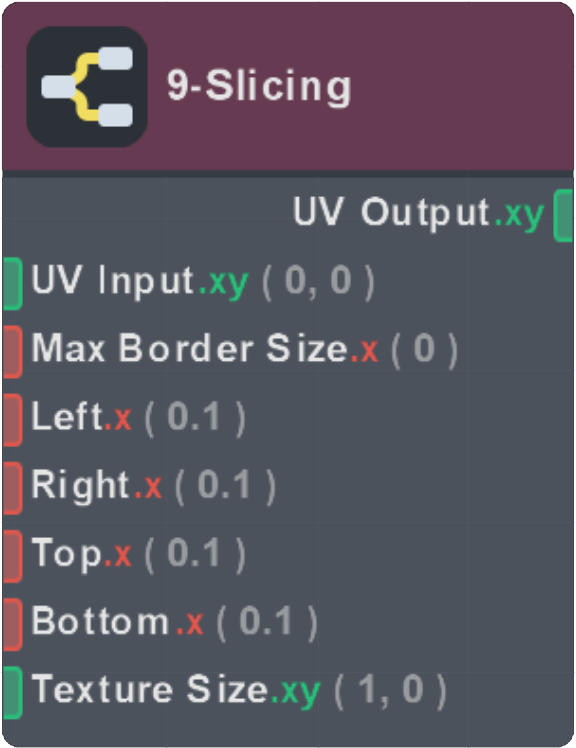
Task: Click the UV Input green input port
Action: 12,283
